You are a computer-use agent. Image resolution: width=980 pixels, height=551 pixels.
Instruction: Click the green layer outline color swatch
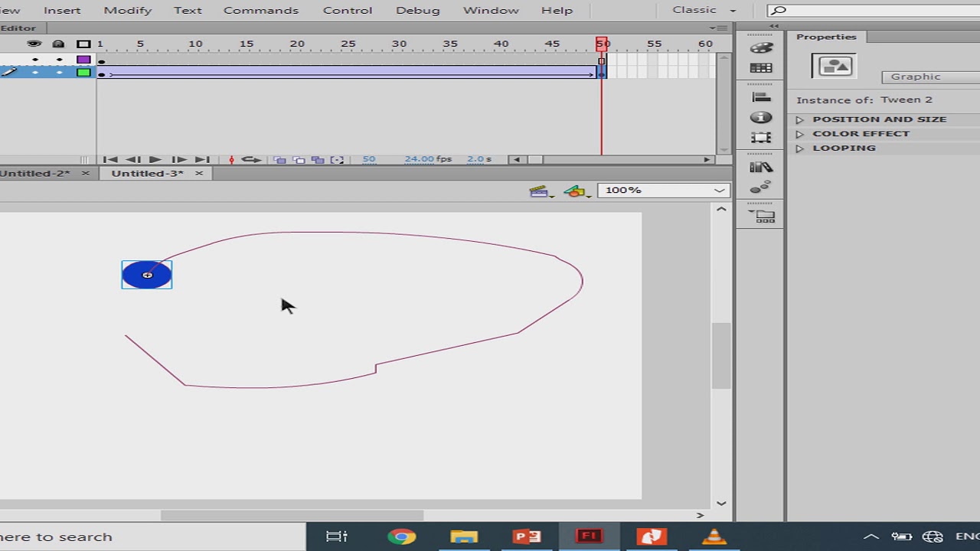click(83, 73)
